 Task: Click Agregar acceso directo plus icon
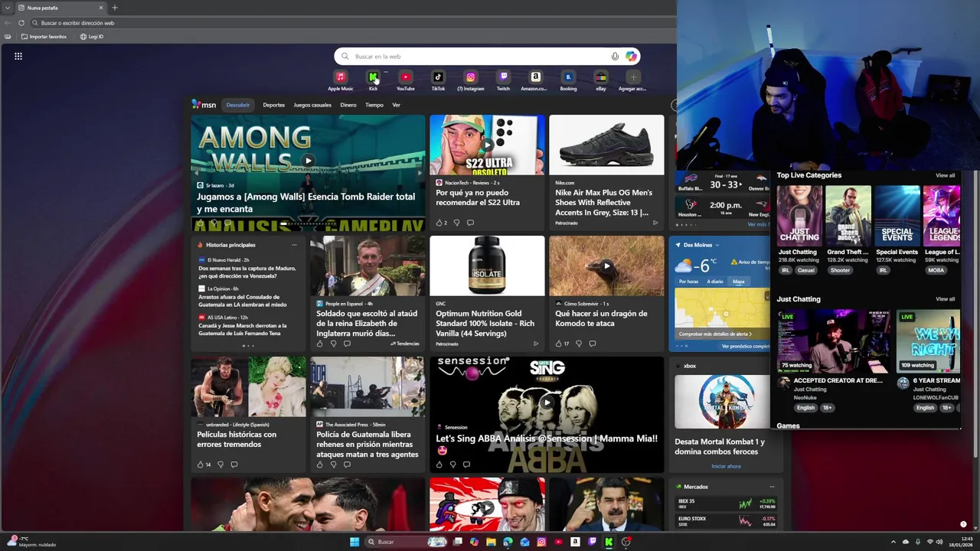(632, 77)
